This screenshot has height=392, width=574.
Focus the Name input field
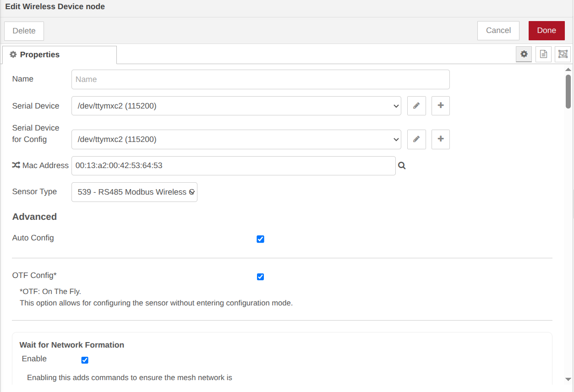(x=261, y=79)
